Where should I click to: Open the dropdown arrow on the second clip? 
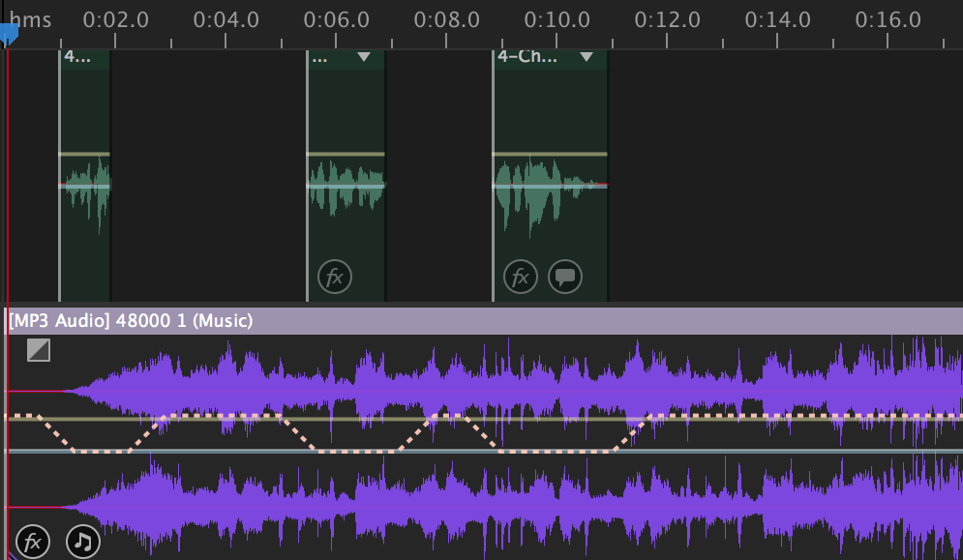pos(364,58)
